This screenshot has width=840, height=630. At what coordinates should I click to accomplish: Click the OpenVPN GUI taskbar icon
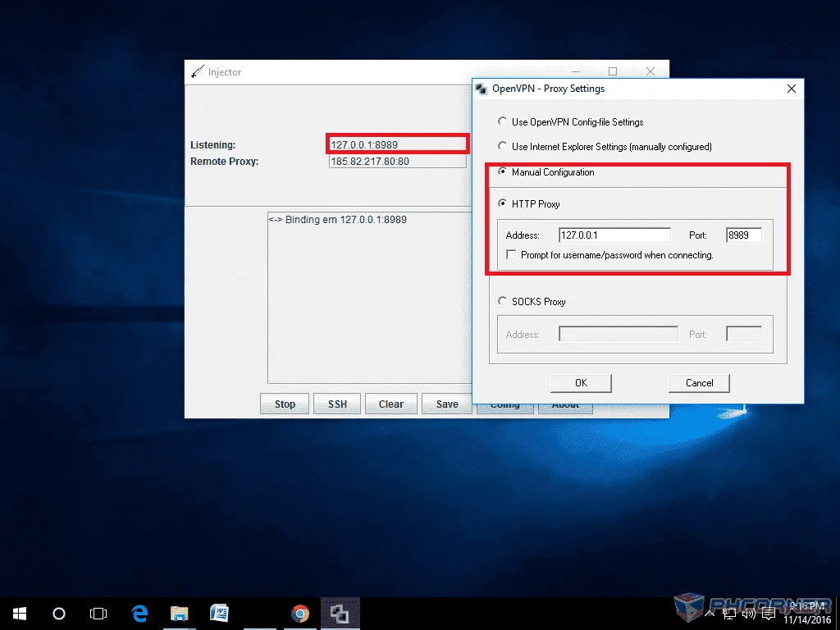point(340,614)
